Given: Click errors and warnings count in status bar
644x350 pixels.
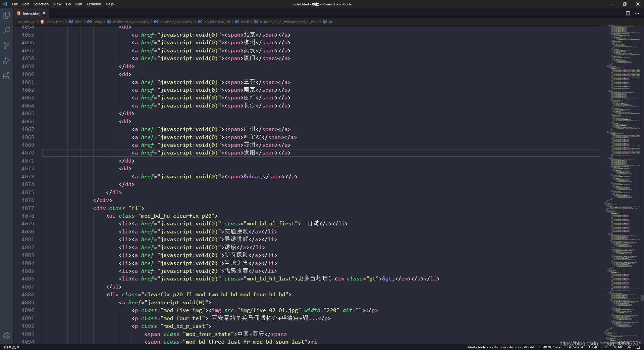Looking at the screenshot, I should click(11, 347).
